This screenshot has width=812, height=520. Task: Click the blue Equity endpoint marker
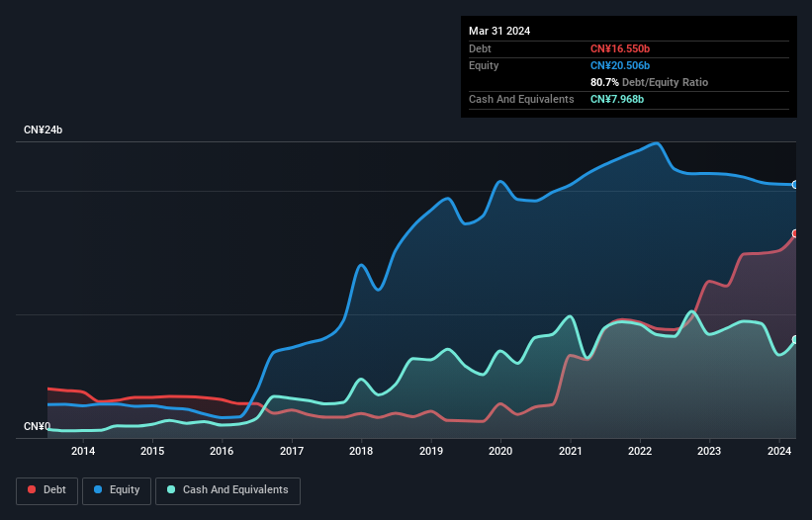click(795, 185)
